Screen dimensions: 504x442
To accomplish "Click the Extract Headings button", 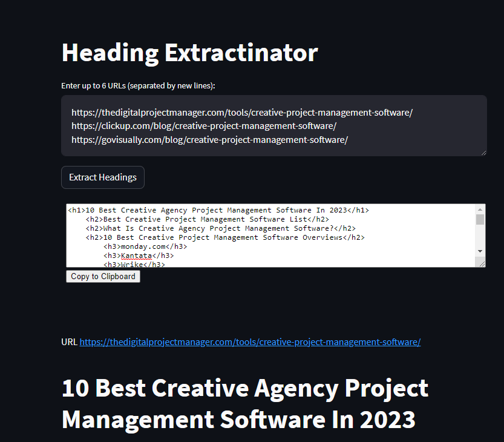I will click(x=102, y=177).
